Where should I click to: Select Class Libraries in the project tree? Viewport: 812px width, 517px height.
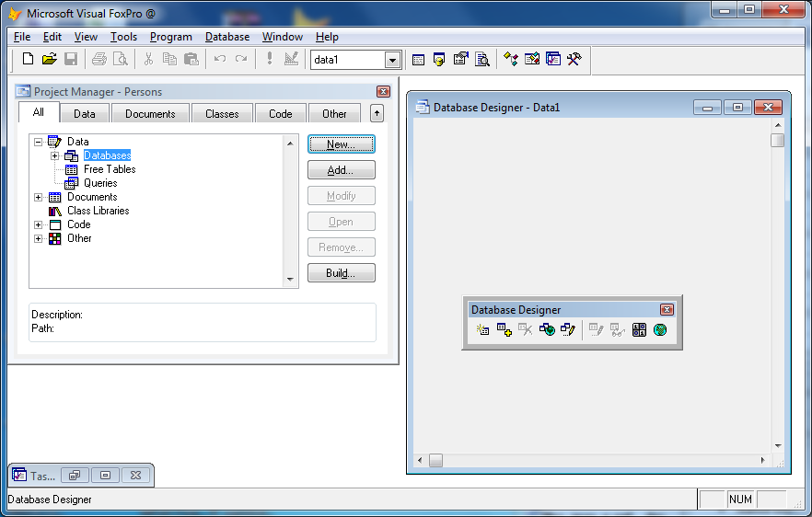[99, 211]
